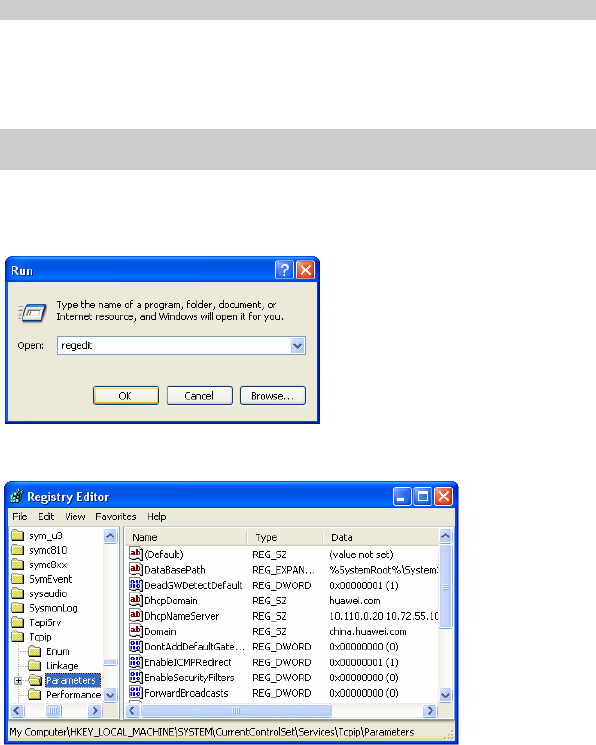Open the Run dialog's Open dropdown arrow
Image resolution: width=596 pixels, height=745 pixels.
(298, 345)
